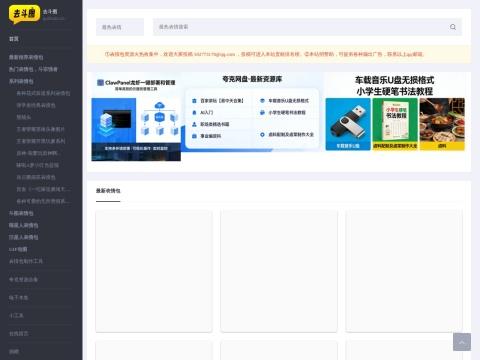480x360 pixels.
Task: Open 小工具 in the sidebar
Action: pyautogui.click(x=16, y=315)
